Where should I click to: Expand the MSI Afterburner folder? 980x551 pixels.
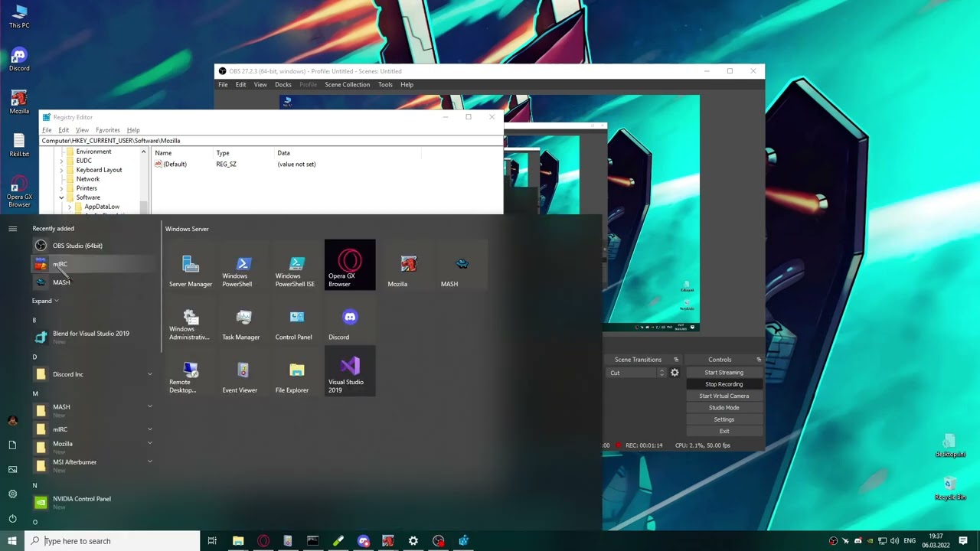149,462
